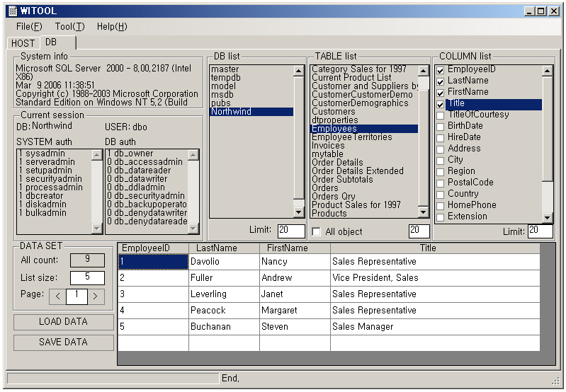The height and width of the screenshot is (392, 566).
Task: Select the Customers table in TABLE list
Action: 333,112
